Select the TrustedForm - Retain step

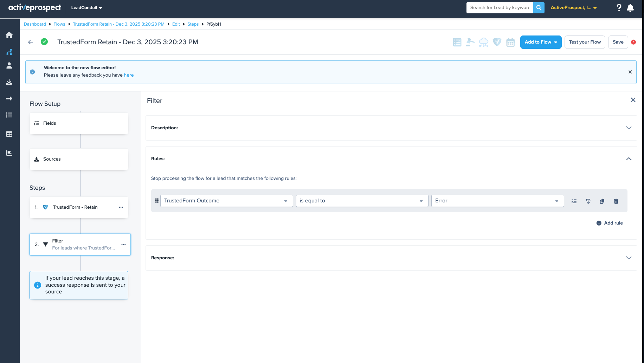pyautogui.click(x=79, y=207)
